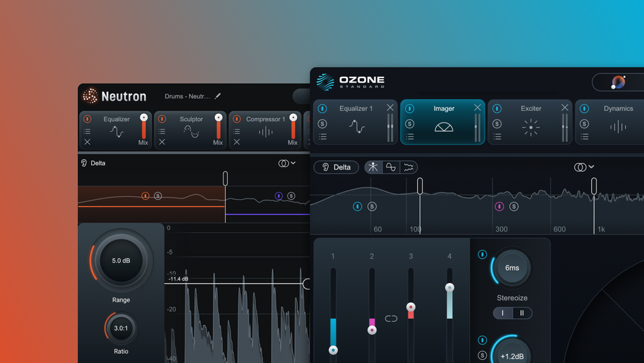Enable Delta listening in Neutron

(93, 163)
